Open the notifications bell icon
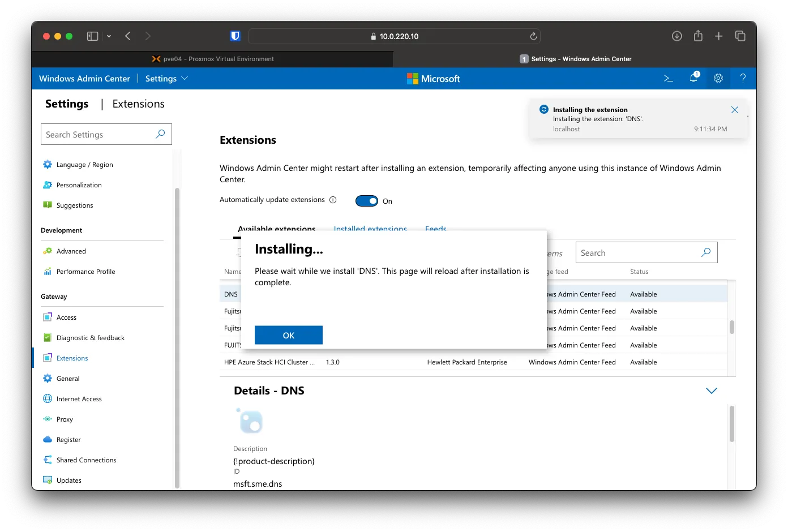Image resolution: width=788 pixels, height=532 pixels. [x=693, y=78]
